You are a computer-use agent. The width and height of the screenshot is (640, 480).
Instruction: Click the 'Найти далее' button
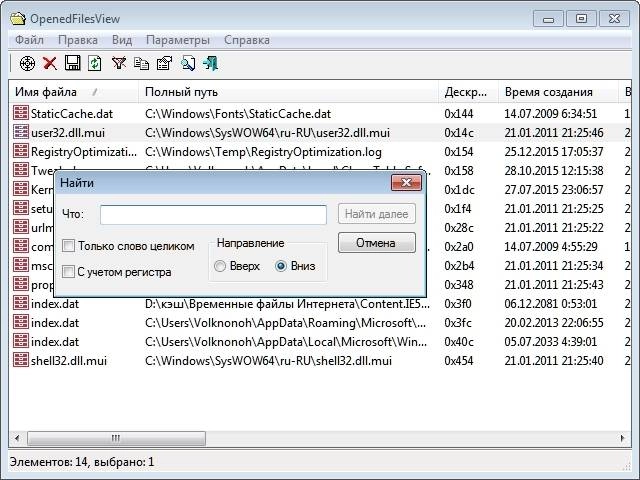(377, 214)
